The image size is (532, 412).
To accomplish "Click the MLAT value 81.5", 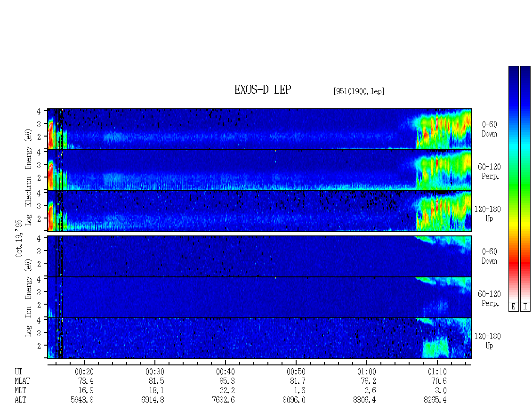I will coord(156,381).
